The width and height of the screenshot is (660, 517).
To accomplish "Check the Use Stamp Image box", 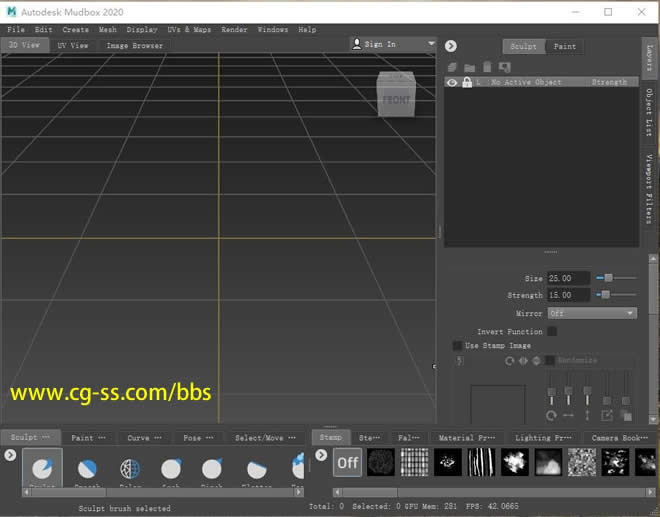I will [x=458, y=345].
